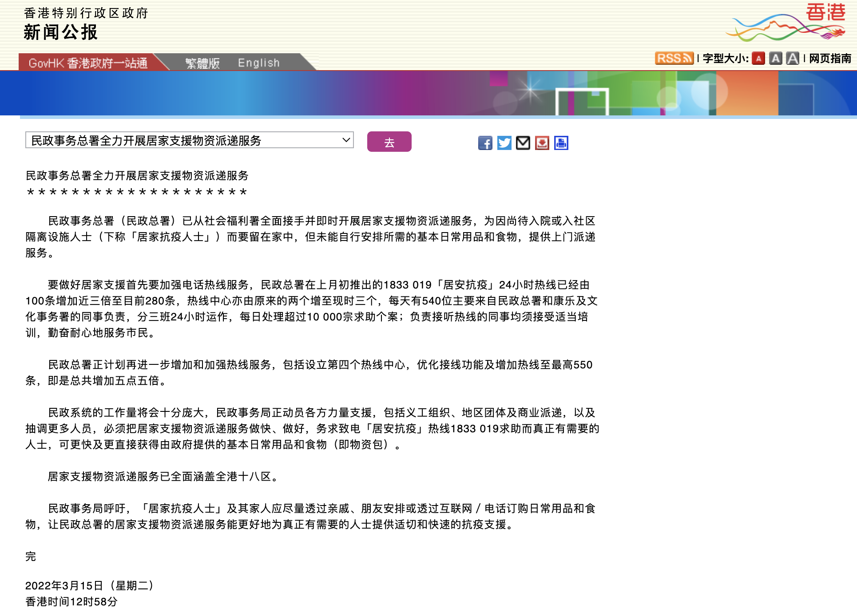
Task: Click the red download icon
Action: click(x=542, y=143)
